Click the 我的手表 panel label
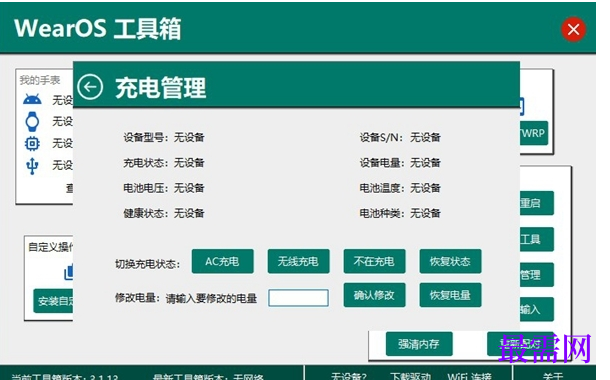610x380 pixels. coord(40,80)
